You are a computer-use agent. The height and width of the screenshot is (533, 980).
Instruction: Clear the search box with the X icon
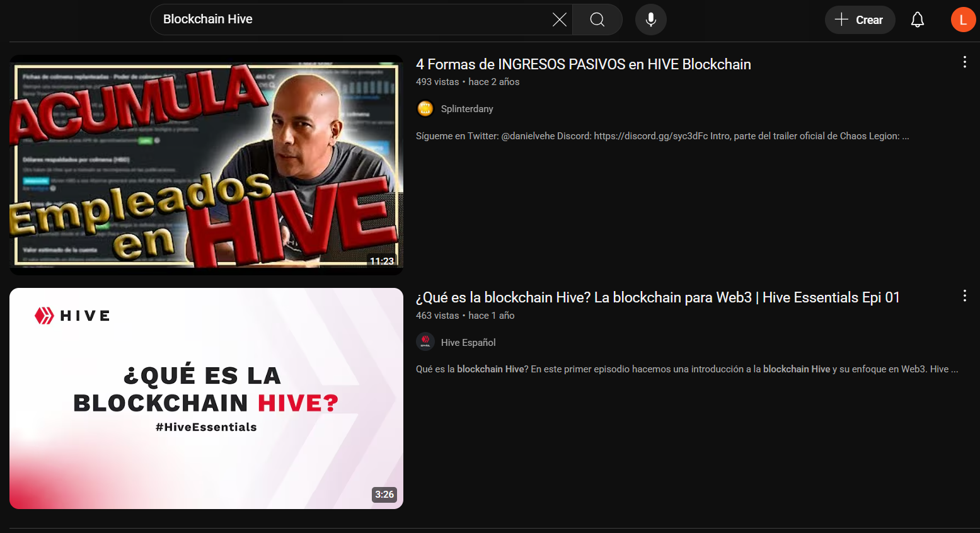point(559,20)
